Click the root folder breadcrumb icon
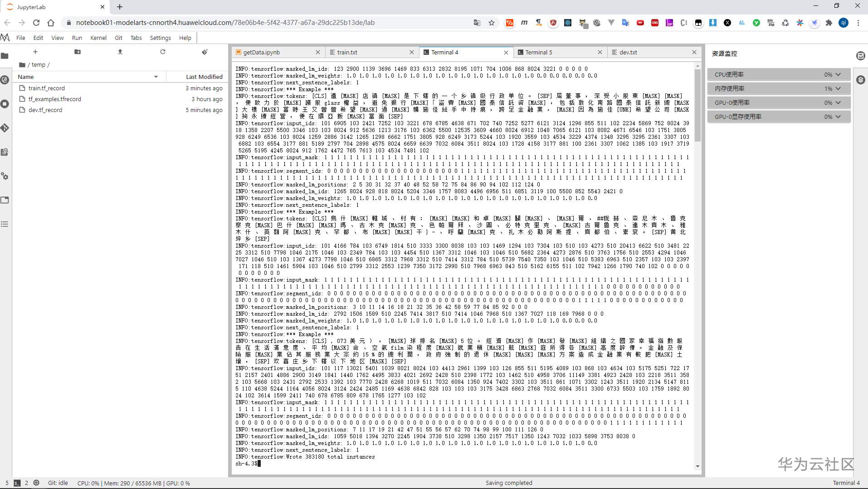The width and height of the screenshot is (868, 489). [x=22, y=65]
